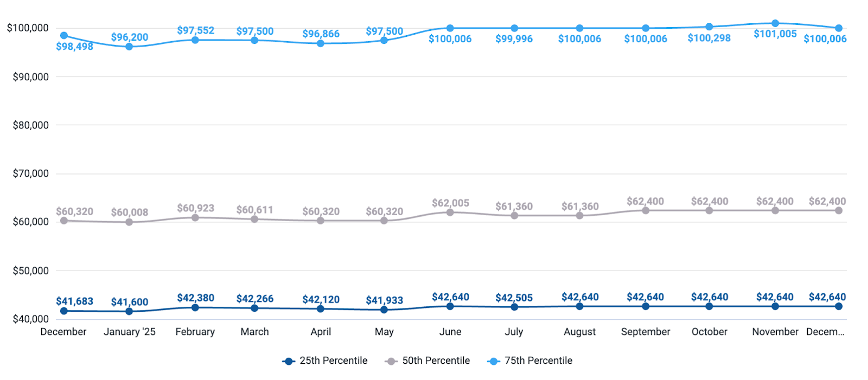This screenshot has width=868, height=380.
Task: Toggle the 25th Percentile legend series
Action: point(333,361)
